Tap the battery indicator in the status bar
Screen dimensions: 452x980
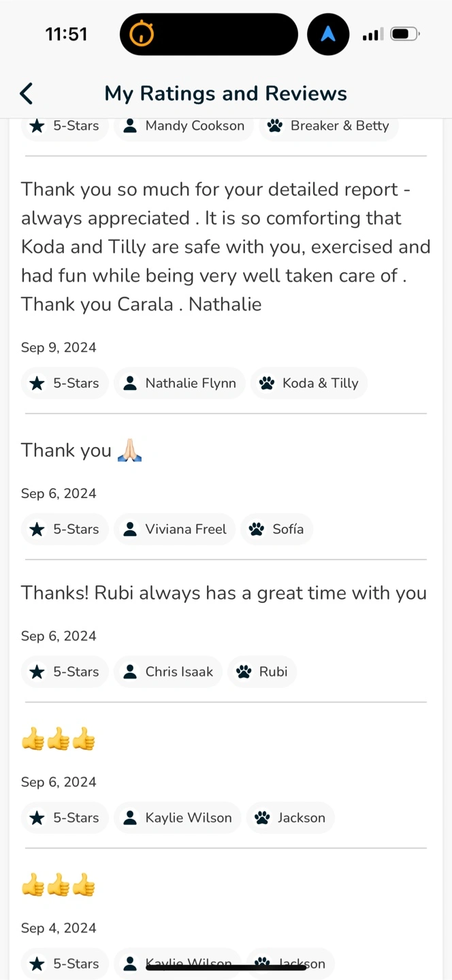point(405,34)
